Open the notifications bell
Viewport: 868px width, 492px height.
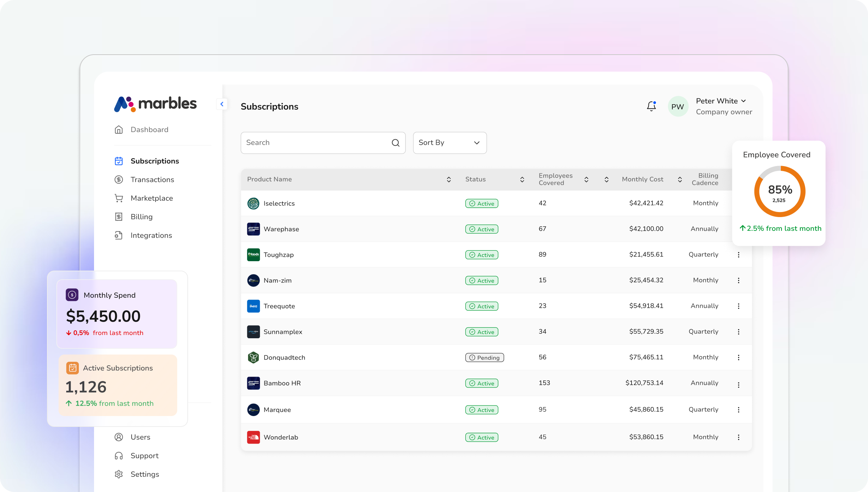[651, 106]
